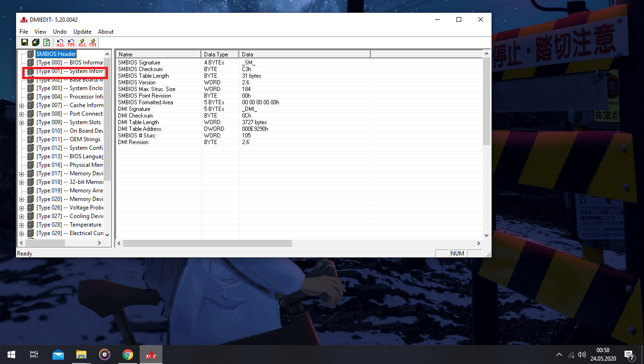The height and width of the screenshot is (364, 644).
Task: Open File Explorer from the taskbar
Action: [x=81, y=355]
